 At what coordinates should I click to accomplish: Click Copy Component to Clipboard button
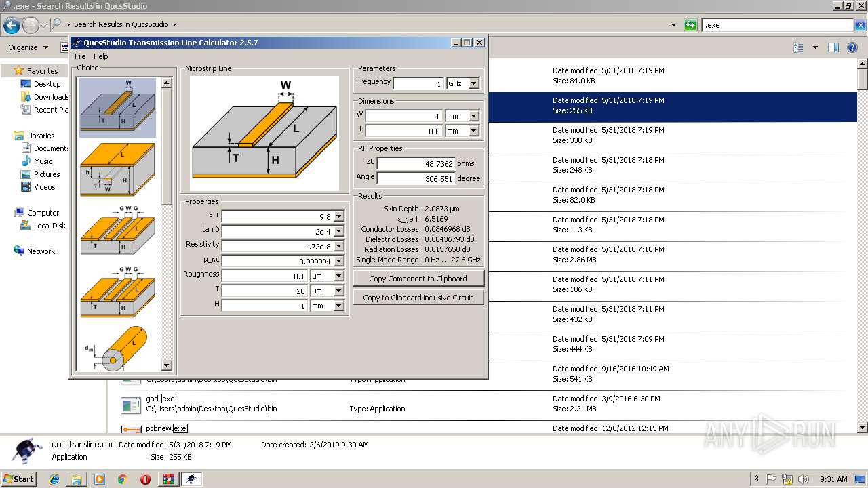click(418, 279)
